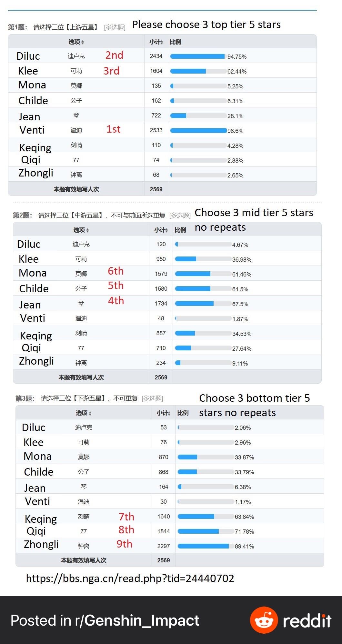Sort first table by 选项 arrow

(83, 42)
